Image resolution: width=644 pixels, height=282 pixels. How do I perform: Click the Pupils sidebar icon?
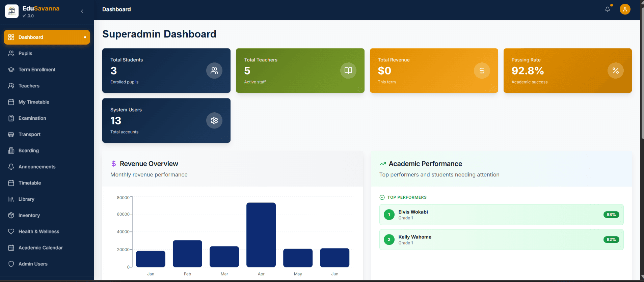point(11,53)
